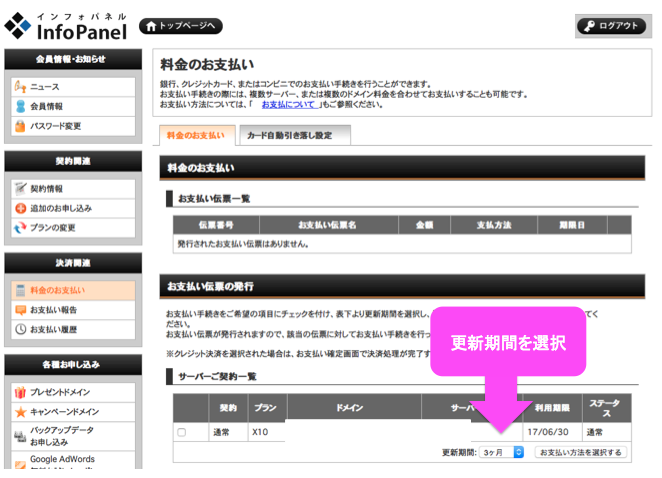Screen dimensions: 662x478
Task: Open 会員情報 menu item
Action: click(x=73, y=106)
